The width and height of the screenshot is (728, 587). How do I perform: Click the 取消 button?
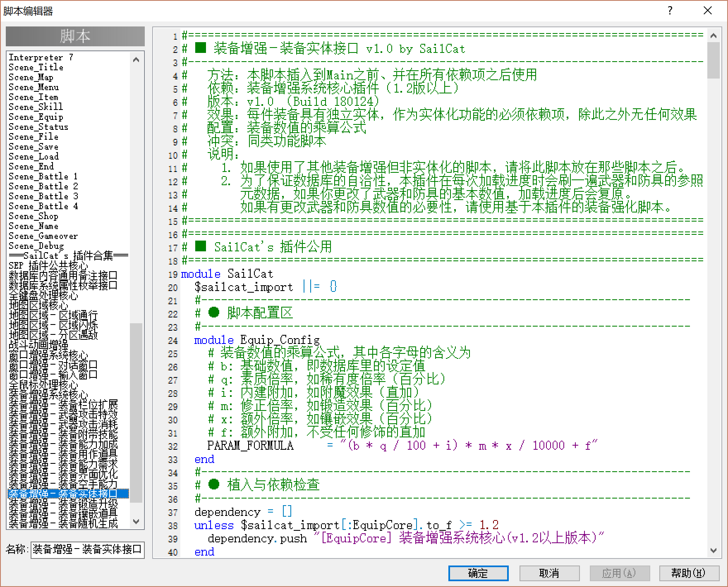tap(549, 573)
